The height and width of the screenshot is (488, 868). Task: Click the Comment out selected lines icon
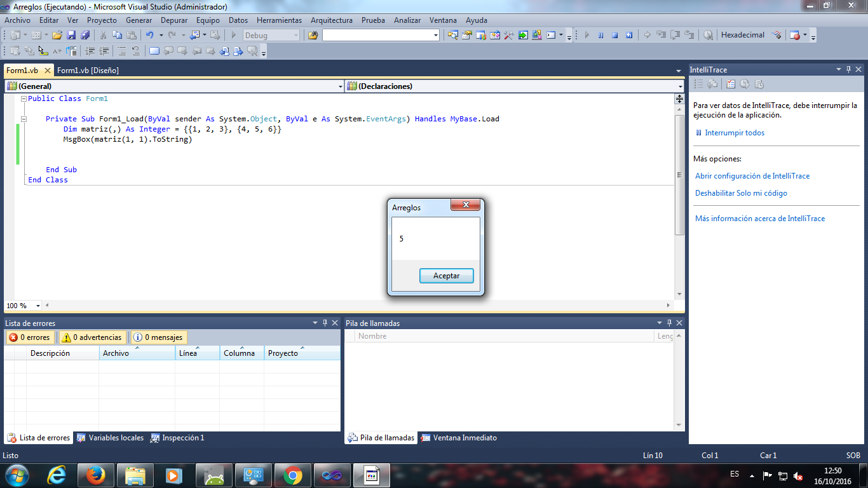click(121, 50)
